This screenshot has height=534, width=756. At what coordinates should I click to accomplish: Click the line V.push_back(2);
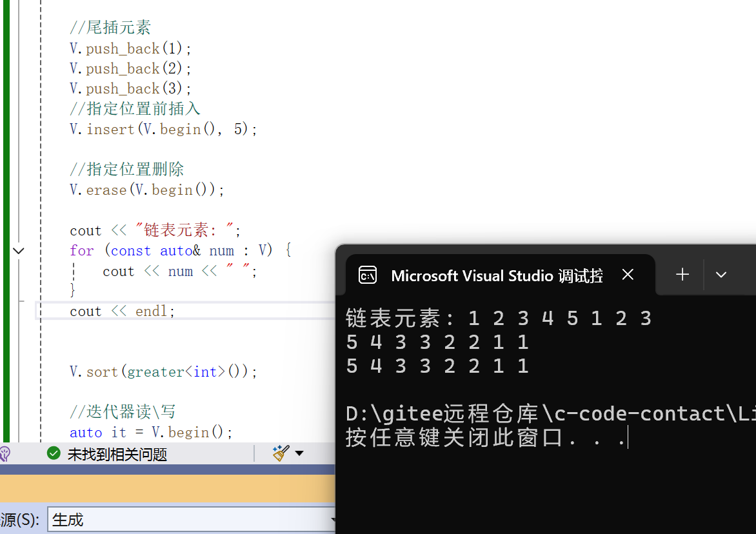pos(130,68)
